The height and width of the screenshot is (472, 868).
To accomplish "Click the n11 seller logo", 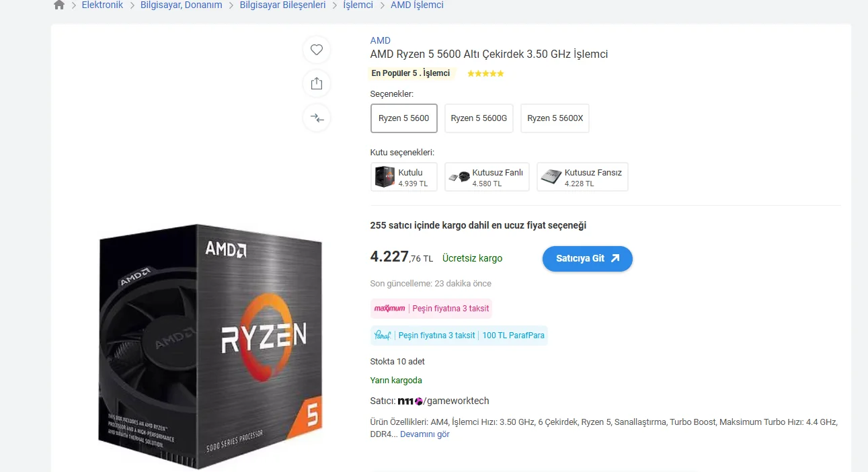I will (409, 401).
